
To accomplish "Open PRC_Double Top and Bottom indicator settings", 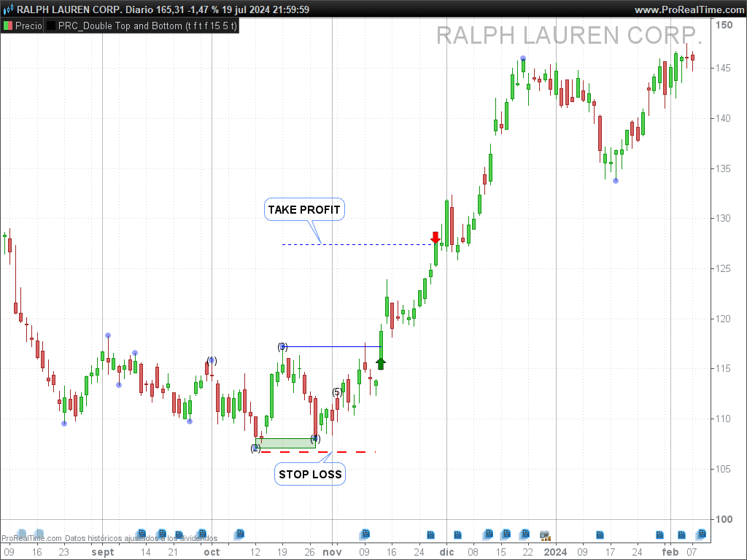I will point(147,26).
